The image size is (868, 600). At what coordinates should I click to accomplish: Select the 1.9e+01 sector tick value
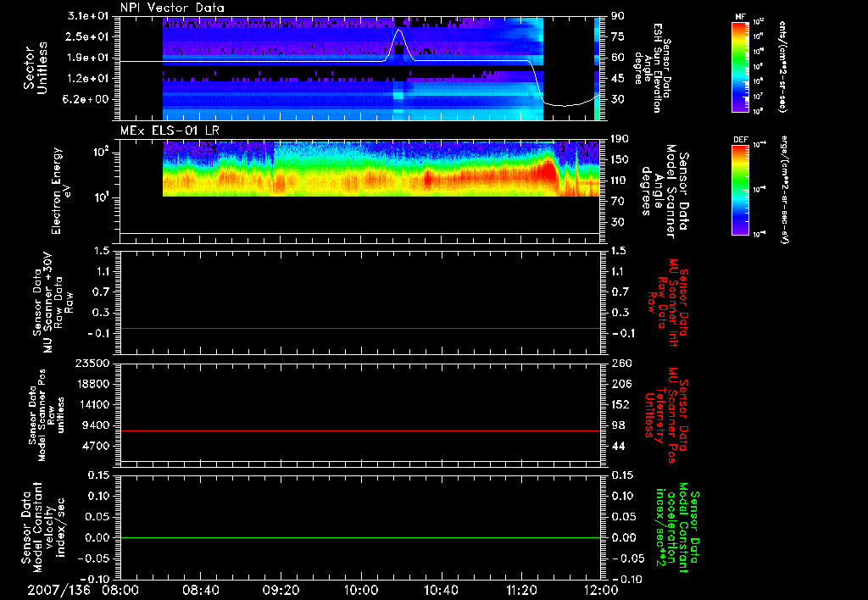click(87, 58)
